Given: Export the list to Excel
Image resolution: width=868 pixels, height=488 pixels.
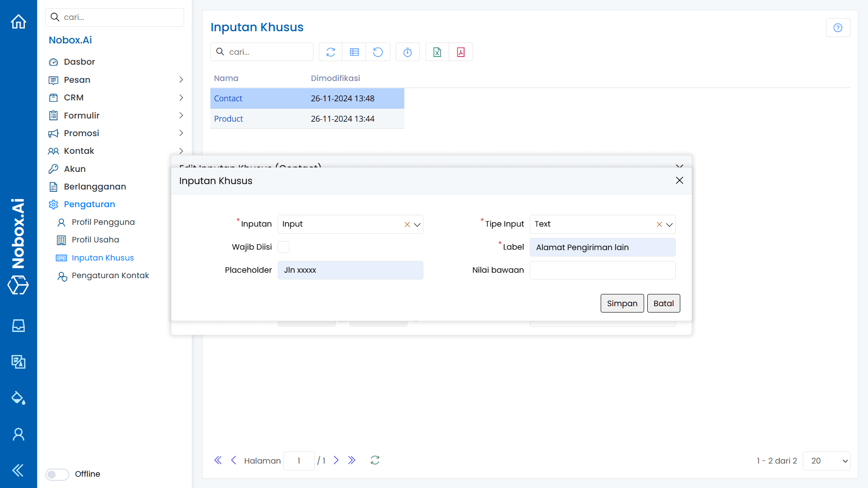Looking at the screenshot, I should [437, 52].
